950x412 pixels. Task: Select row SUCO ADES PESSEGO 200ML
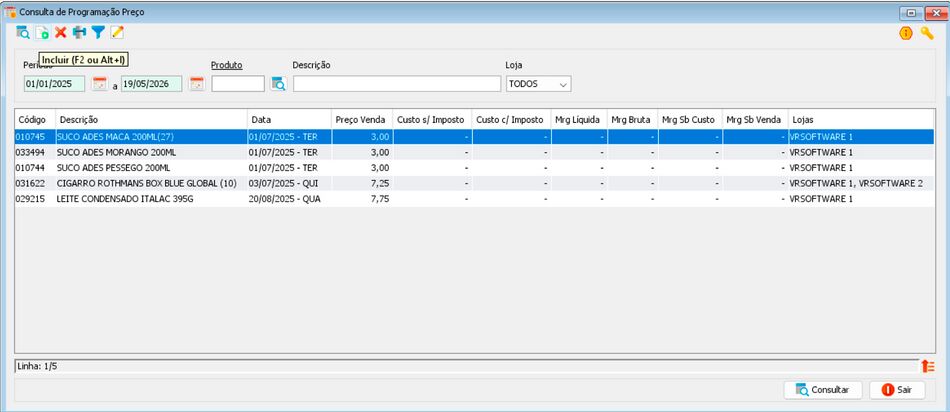click(x=474, y=168)
